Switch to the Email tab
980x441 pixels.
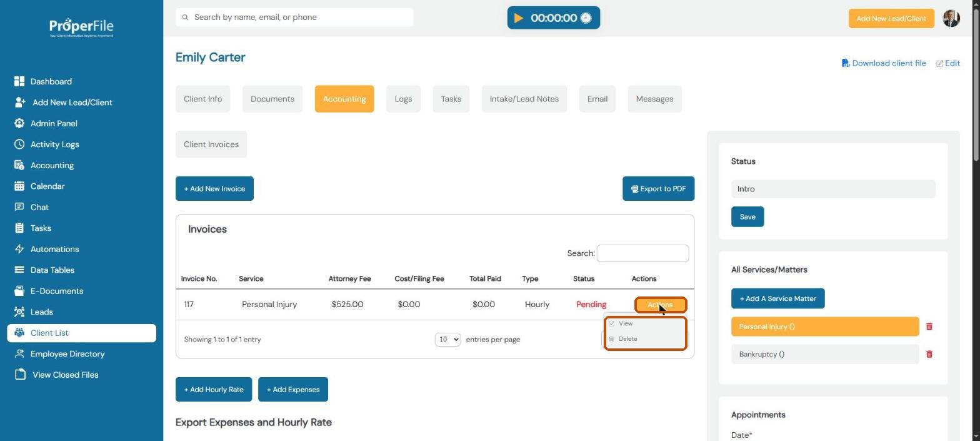pos(597,99)
